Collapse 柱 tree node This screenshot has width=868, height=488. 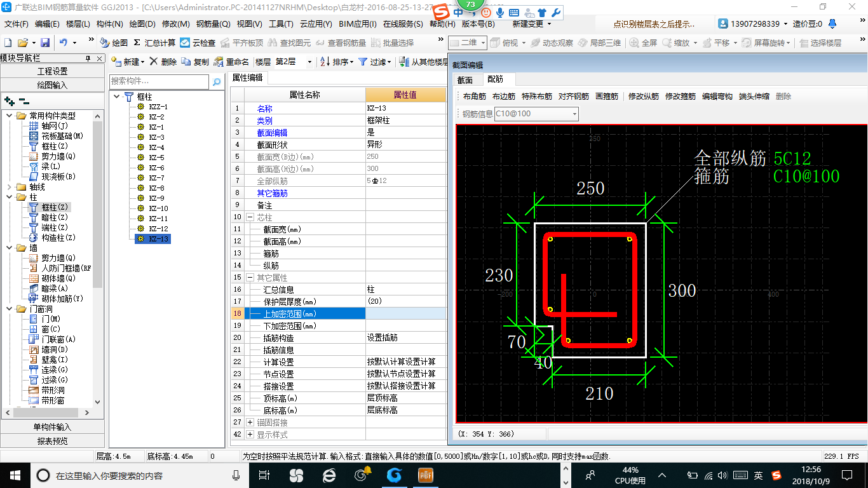[x=10, y=197]
